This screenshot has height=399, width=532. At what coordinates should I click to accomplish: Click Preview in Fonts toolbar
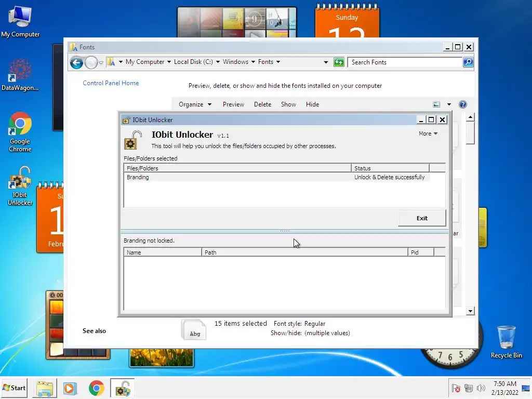pyautogui.click(x=233, y=104)
